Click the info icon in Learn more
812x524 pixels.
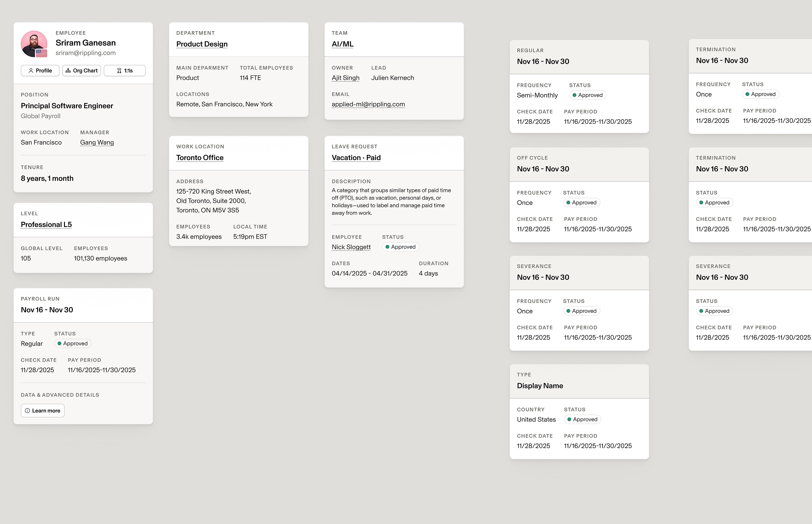pyautogui.click(x=28, y=411)
